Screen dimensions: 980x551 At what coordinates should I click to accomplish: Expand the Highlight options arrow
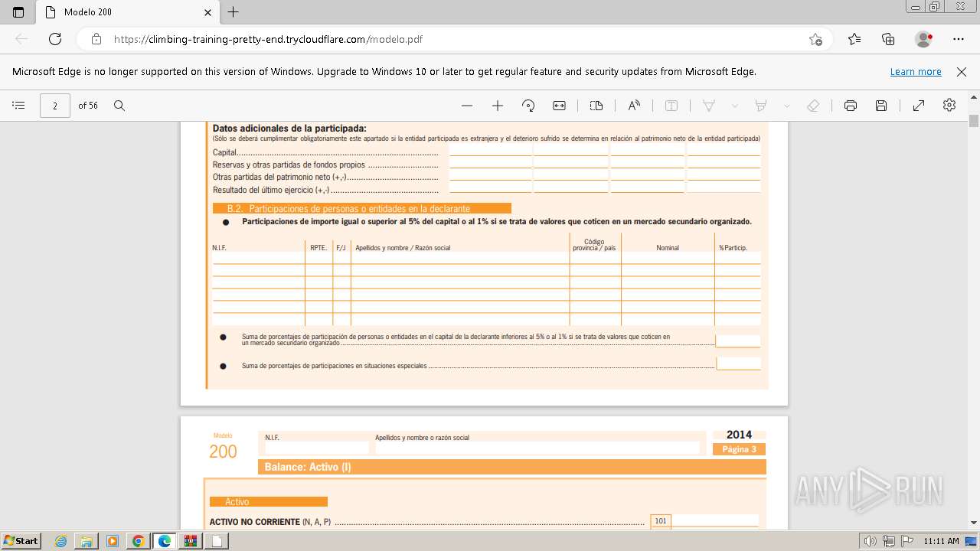click(x=786, y=106)
